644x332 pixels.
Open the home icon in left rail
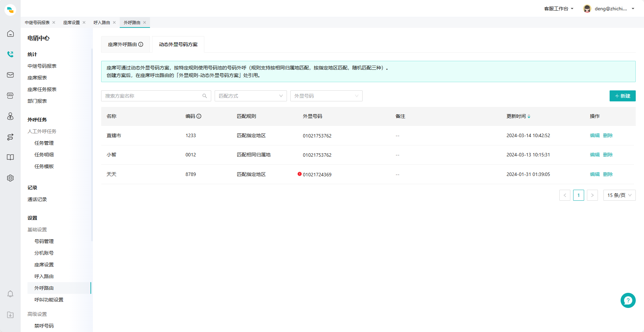click(10, 34)
